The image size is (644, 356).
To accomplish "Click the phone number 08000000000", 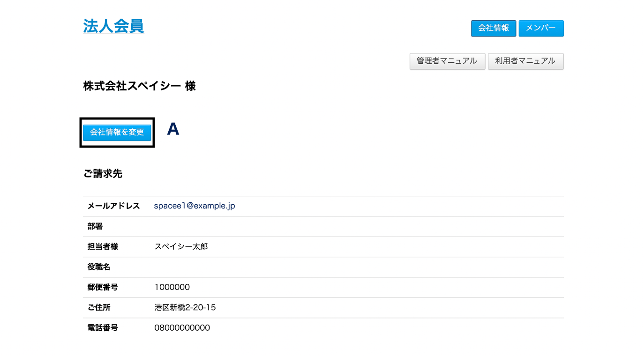I will coord(182,328).
